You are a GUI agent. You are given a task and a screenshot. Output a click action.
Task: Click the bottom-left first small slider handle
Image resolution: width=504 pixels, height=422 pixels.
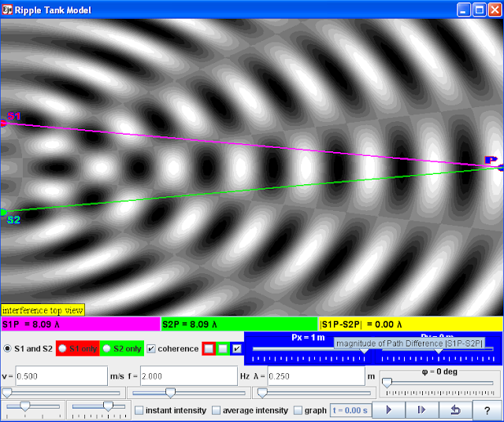coord(24,406)
